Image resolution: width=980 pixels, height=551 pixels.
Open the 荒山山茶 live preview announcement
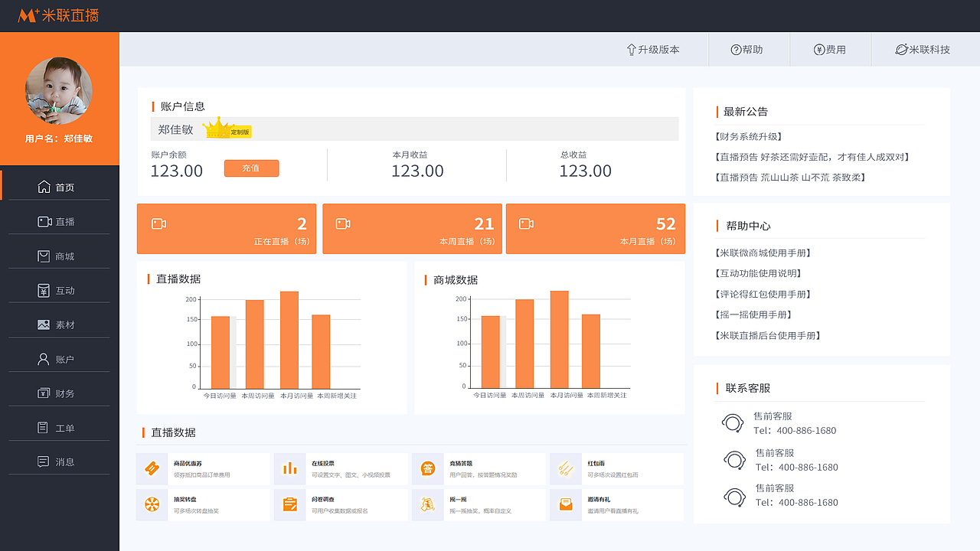point(791,177)
